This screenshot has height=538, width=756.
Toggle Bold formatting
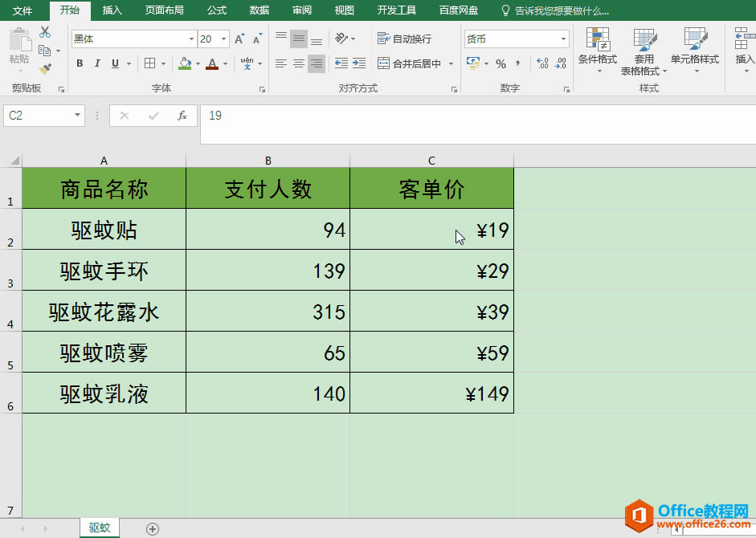click(80, 63)
